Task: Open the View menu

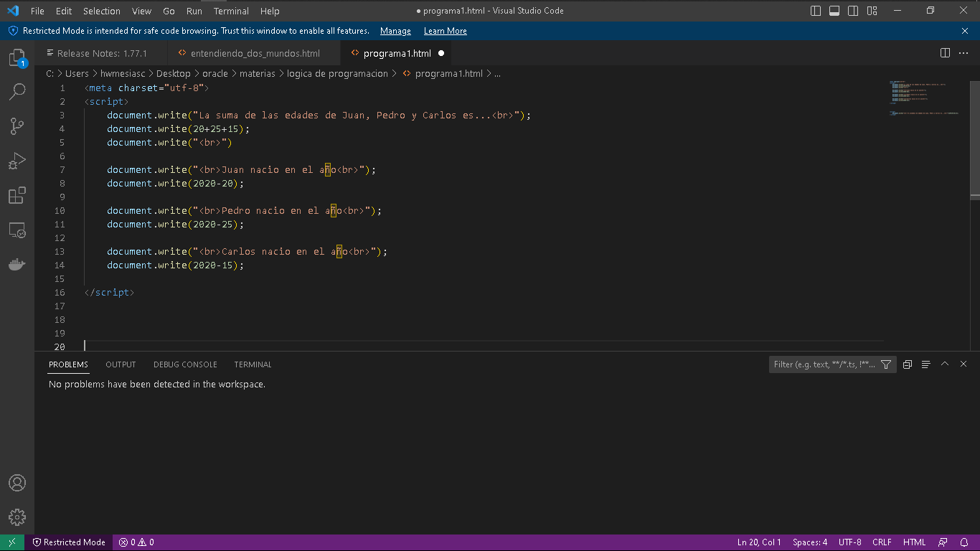Action: [141, 11]
